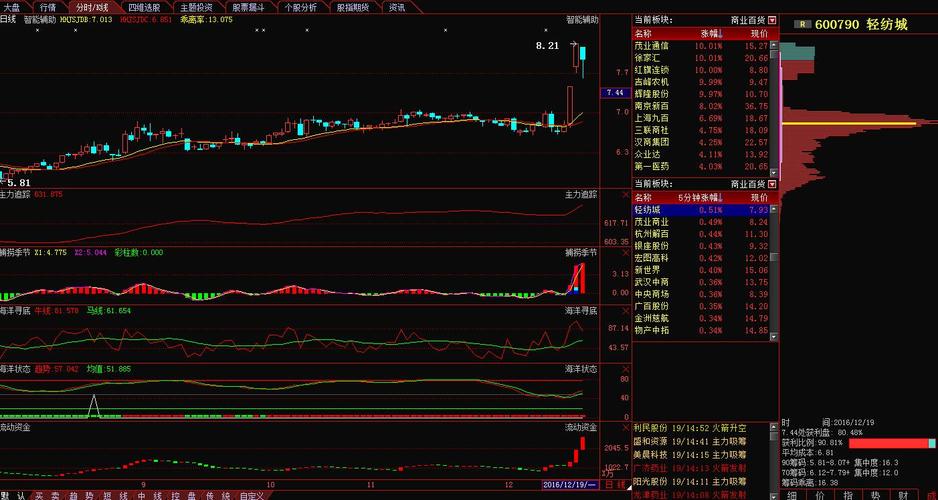Expand the top 商业百货 sector dropdown
Screen dimensions: 938x500
(772, 19)
